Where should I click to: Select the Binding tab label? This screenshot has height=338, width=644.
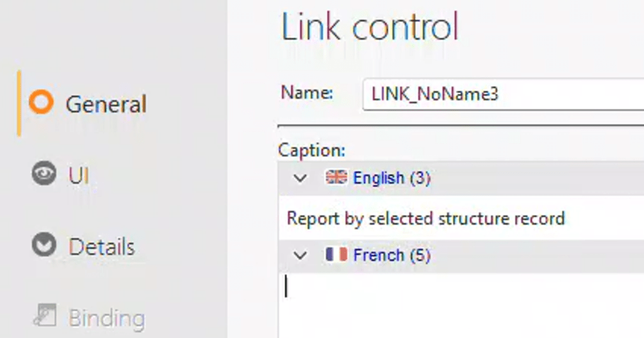click(106, 318)
